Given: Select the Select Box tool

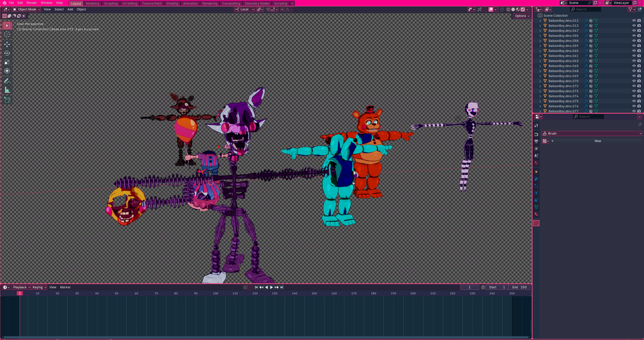Looking at the screenshot, I should 7,26.
